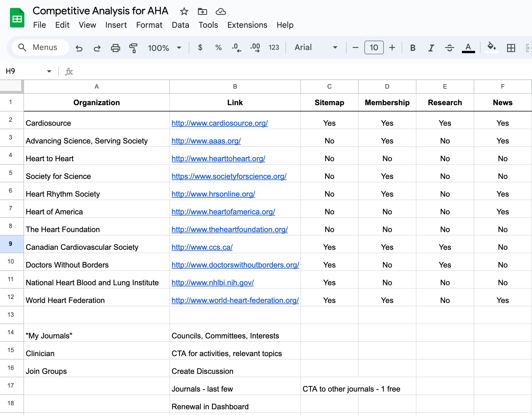The width and height of the screenshot is (532, 415).
Task: Select column C header
Action: click(329, 87)
